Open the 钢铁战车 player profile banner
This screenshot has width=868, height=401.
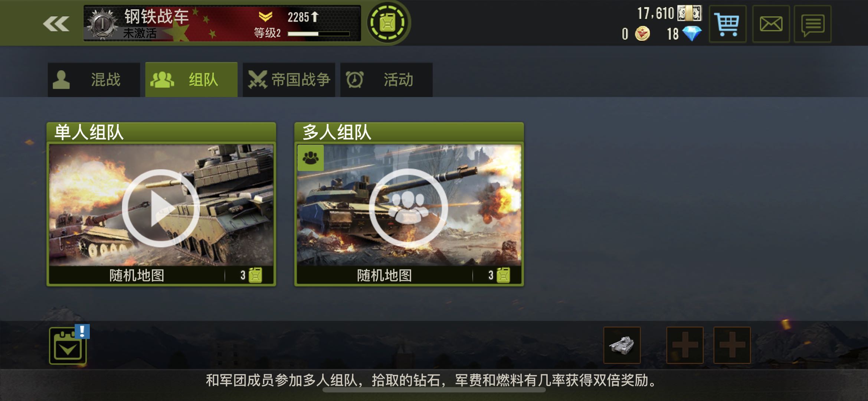point(222,23)
